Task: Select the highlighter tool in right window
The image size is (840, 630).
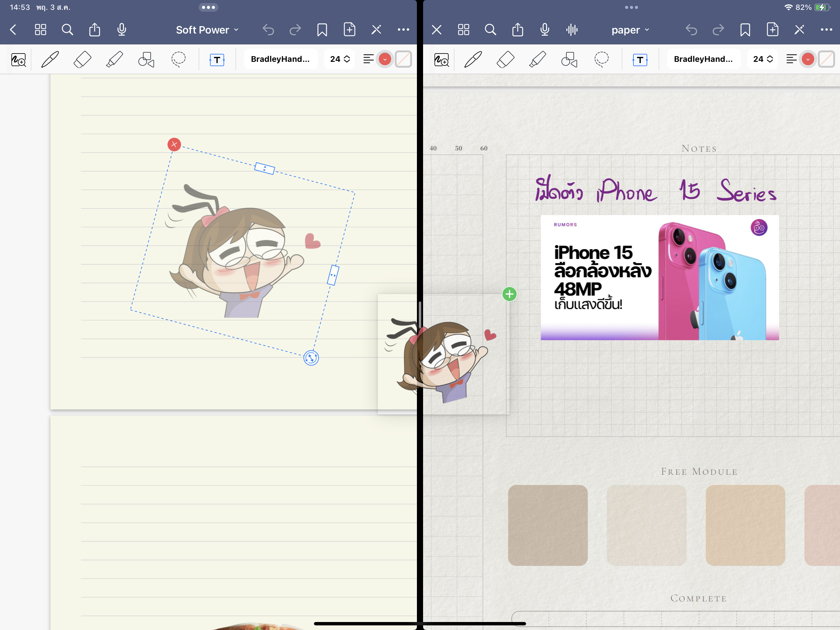Action: click(x=537, y=60)
